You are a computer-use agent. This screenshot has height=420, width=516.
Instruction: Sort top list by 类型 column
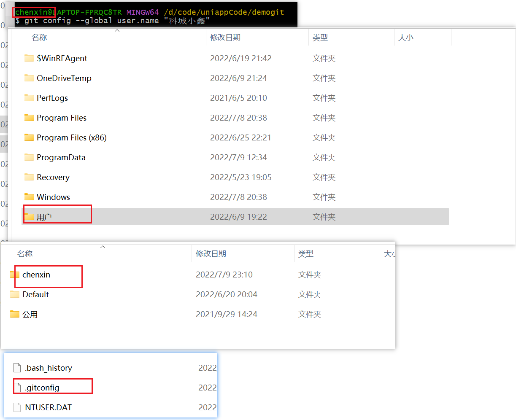click(320, 38)
